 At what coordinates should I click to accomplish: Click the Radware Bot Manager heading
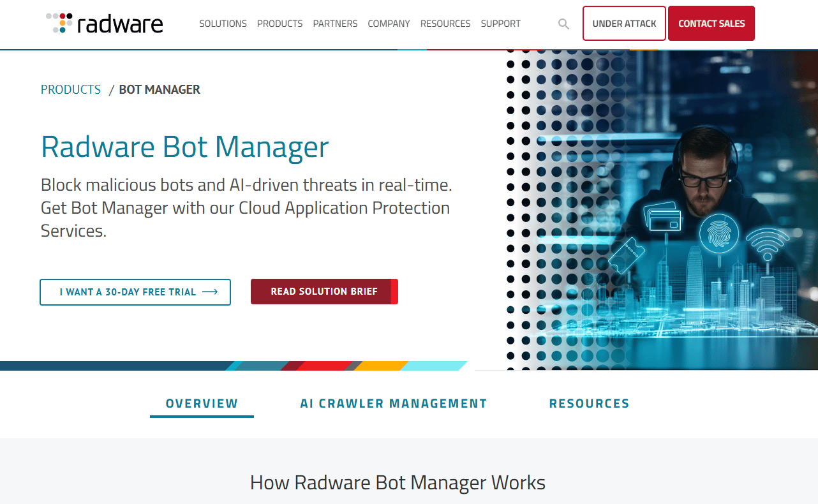(185, 147)
